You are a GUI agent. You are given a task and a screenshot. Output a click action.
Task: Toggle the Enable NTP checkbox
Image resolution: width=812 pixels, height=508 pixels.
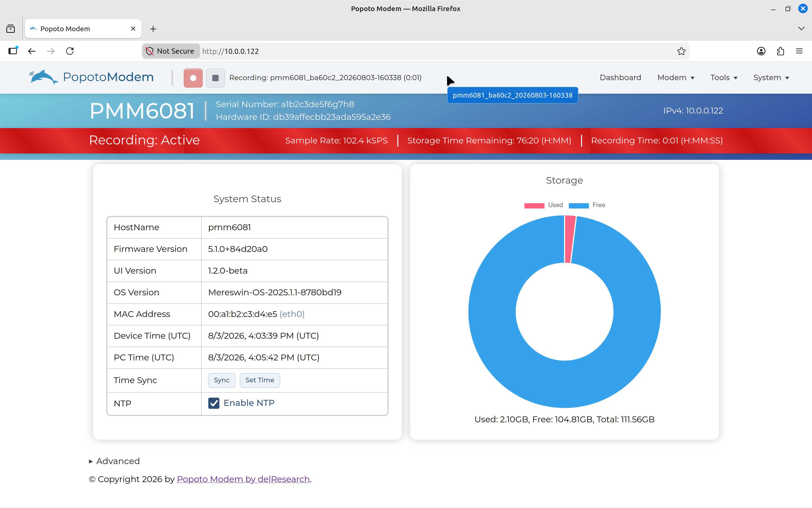pos(214,403)
